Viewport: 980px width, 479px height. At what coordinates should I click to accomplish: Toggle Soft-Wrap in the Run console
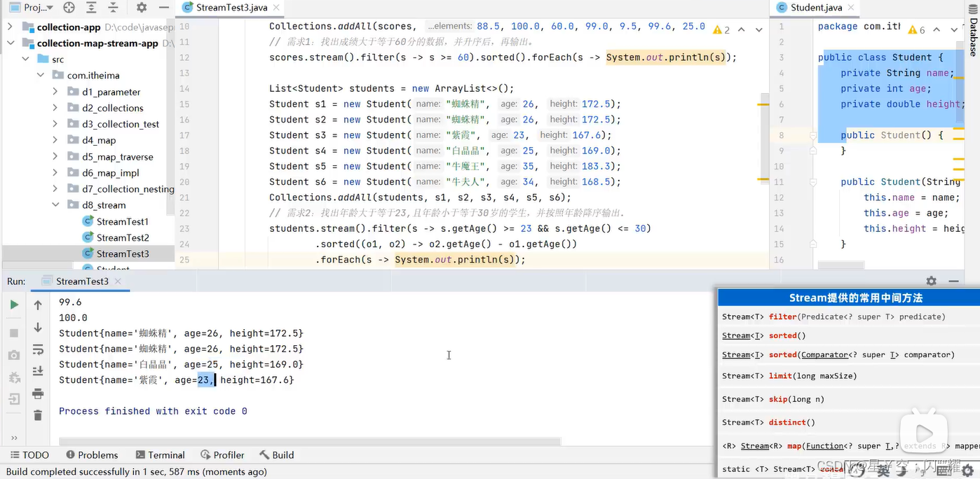tap(38, 349)
